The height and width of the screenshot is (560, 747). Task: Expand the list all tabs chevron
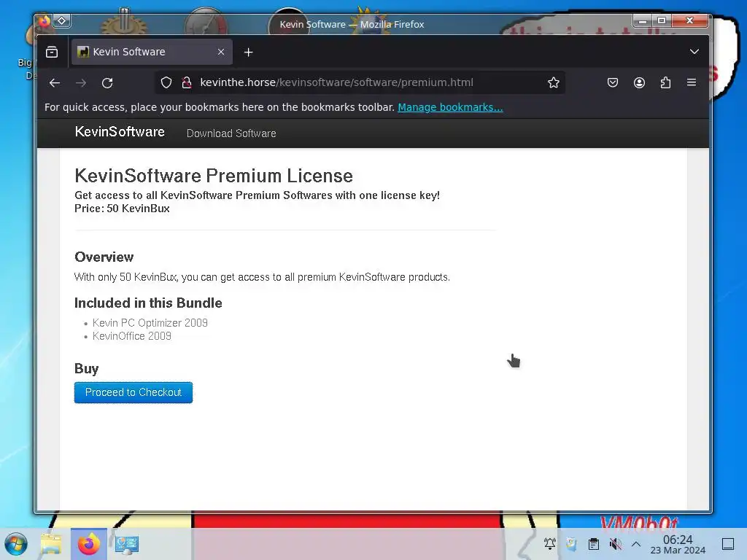(694, 52)
